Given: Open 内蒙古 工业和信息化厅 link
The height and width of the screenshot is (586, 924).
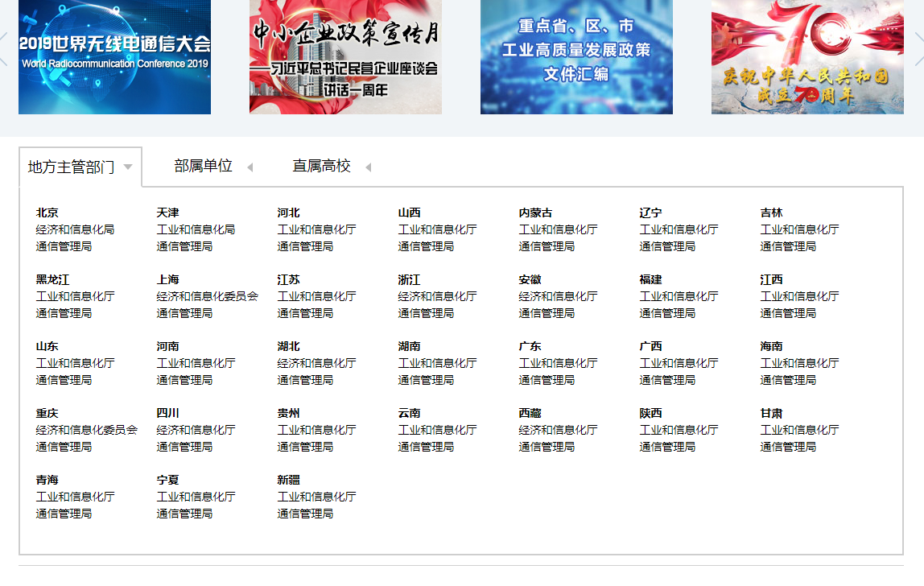Looking at the screenshot, I should coord(558,229).
